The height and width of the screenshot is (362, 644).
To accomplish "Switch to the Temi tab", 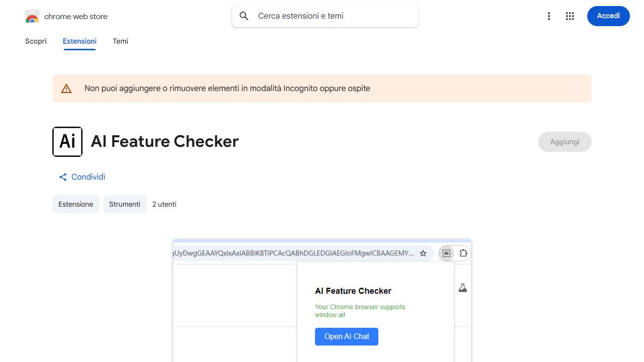I will tap(120, 41).
